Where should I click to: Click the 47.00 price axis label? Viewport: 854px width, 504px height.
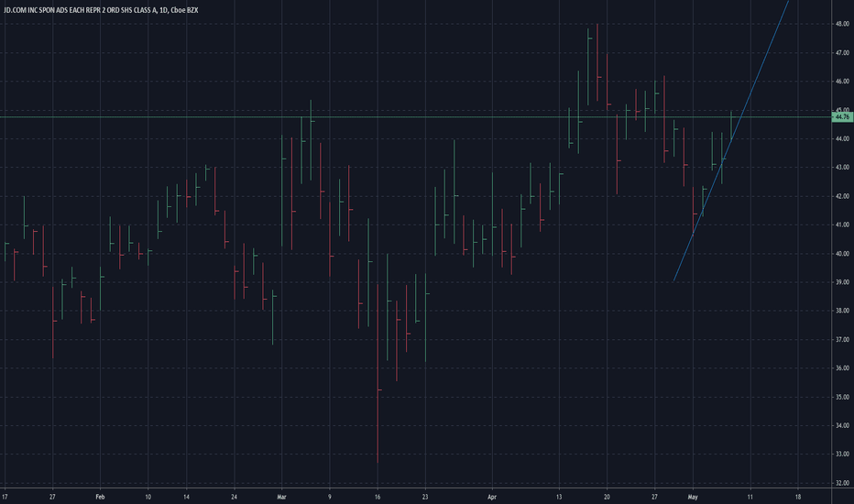tap(842, 53)
